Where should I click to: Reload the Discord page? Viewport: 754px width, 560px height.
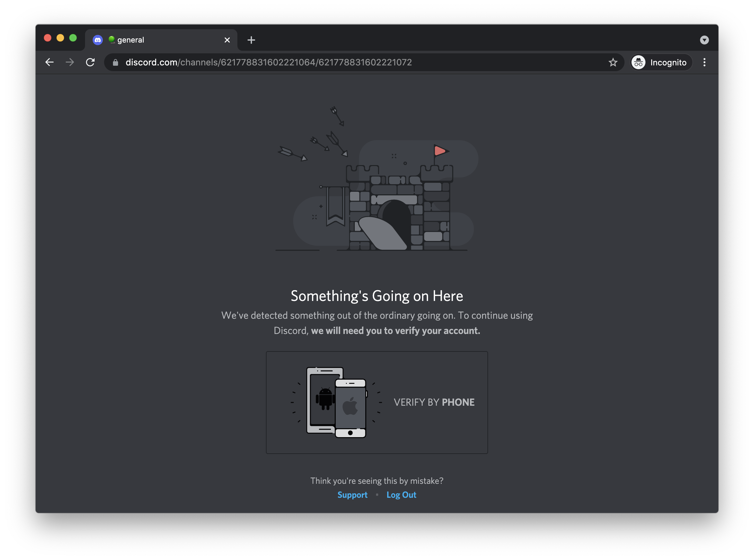click(90, 62)
